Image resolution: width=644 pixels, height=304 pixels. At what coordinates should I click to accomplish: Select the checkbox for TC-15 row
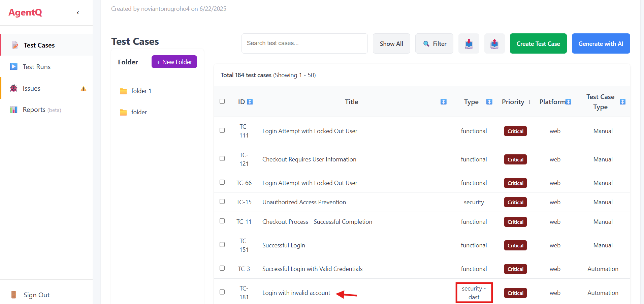click(222, 202)
